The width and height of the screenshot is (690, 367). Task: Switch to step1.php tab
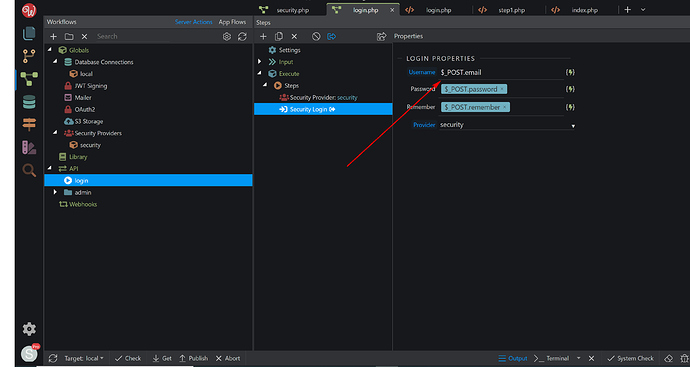(511, 10)
